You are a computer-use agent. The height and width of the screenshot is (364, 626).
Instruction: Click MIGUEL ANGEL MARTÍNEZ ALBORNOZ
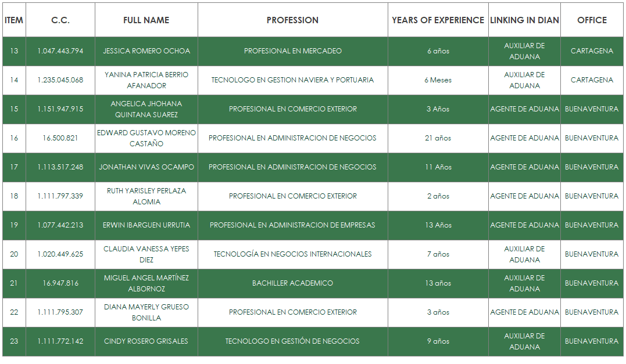point(146,283)
